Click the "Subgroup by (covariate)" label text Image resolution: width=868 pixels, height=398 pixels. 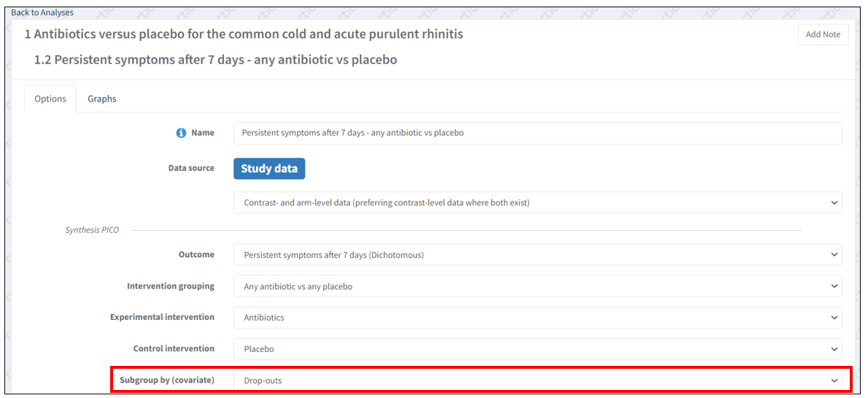tap(167, 380)
